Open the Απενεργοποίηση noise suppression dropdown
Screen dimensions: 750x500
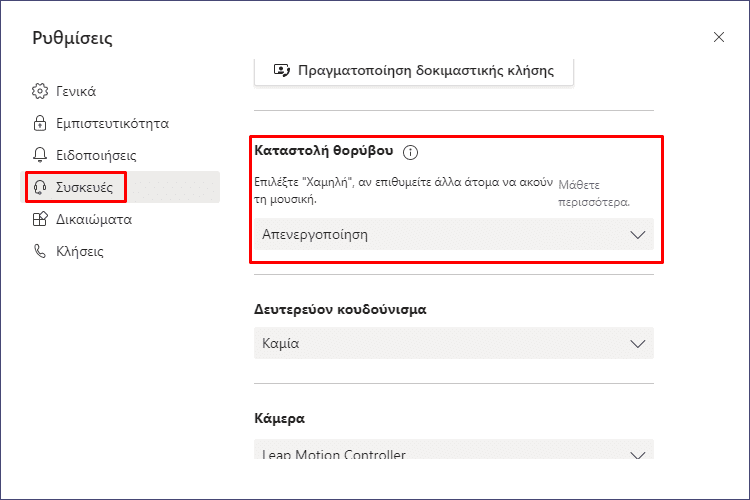coord(453,234)
